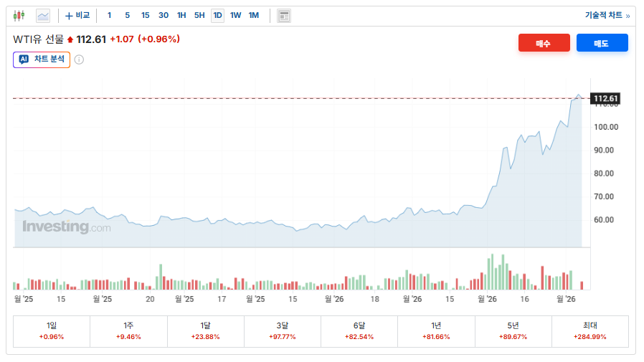Click the plus 비교 compare button
The height and width of the screenshot is (362, 644).
pyautogui.click(x=77, y=15)
